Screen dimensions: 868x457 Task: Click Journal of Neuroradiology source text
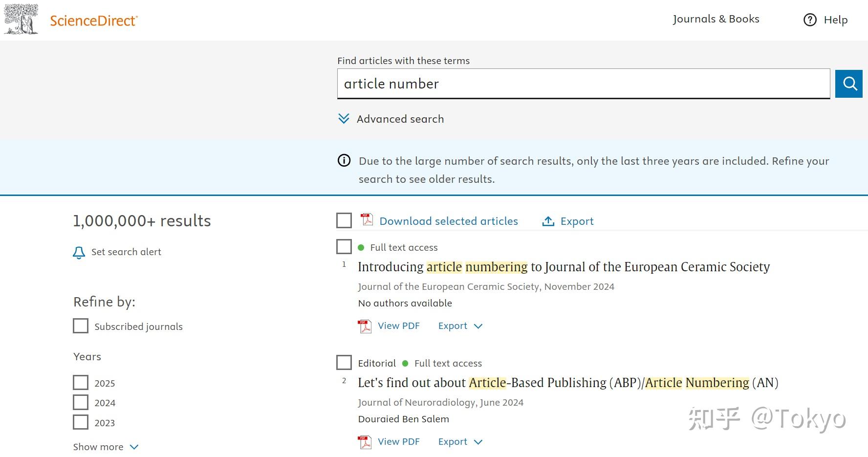tap(416, 403)
